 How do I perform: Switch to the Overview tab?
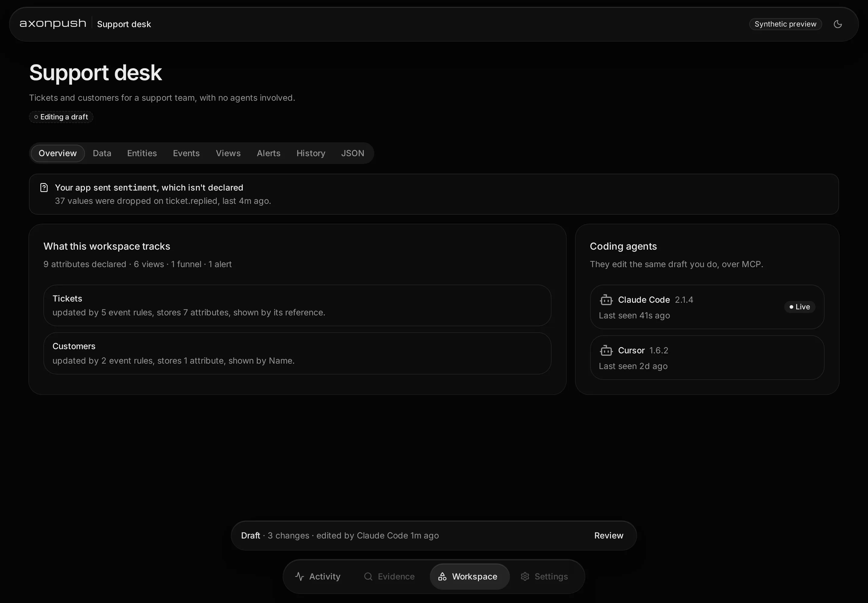click(57, 153)
